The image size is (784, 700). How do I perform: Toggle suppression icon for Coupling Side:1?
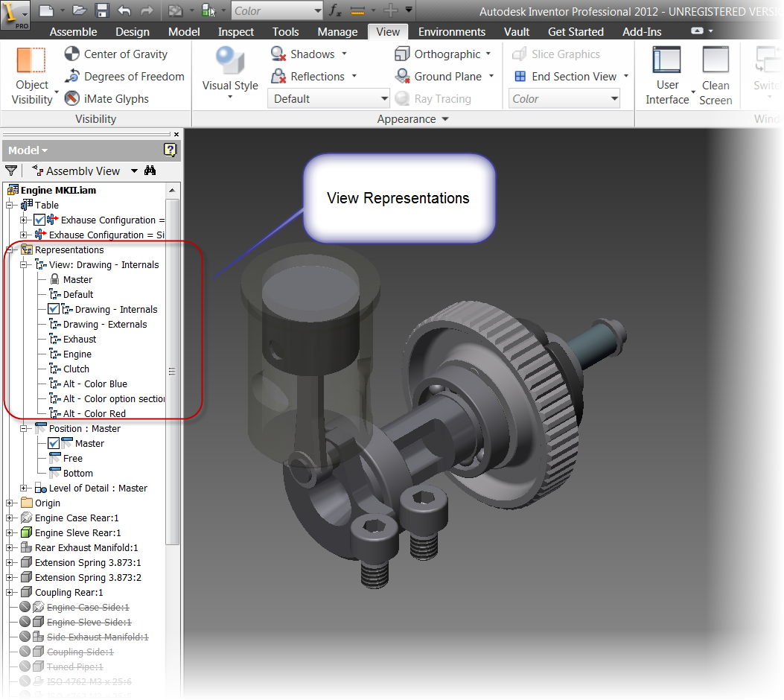coord(25,652)
